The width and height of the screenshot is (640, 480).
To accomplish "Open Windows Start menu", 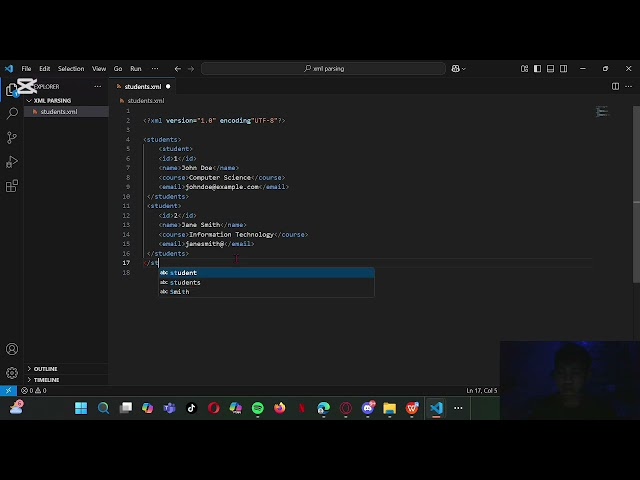I will (x=81, y=408).
